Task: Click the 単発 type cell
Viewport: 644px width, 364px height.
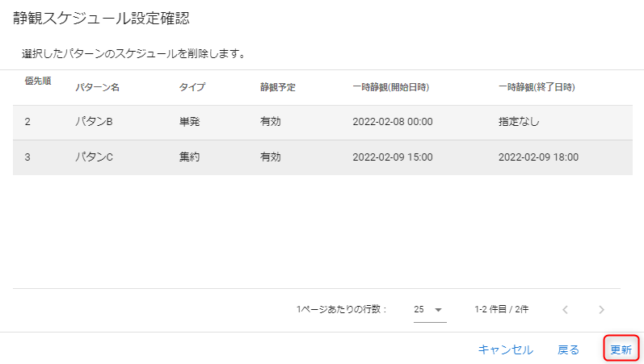Action: point(189,122)
